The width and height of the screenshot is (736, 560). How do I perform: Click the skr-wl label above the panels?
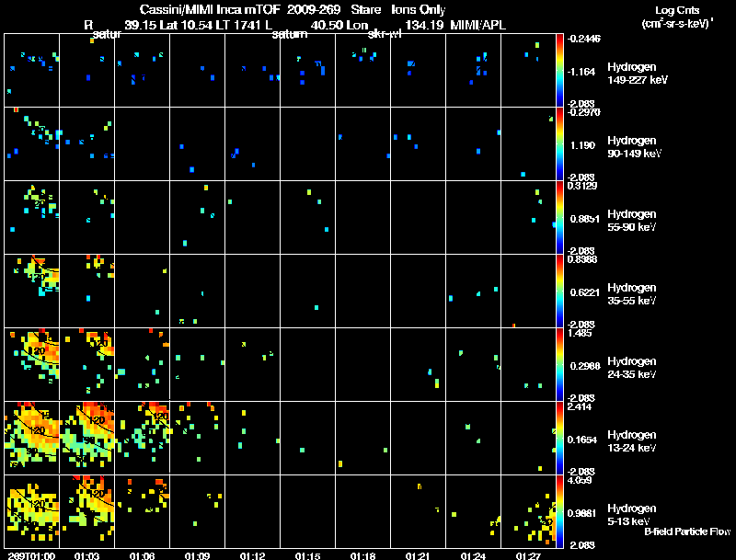click(385, 34)
